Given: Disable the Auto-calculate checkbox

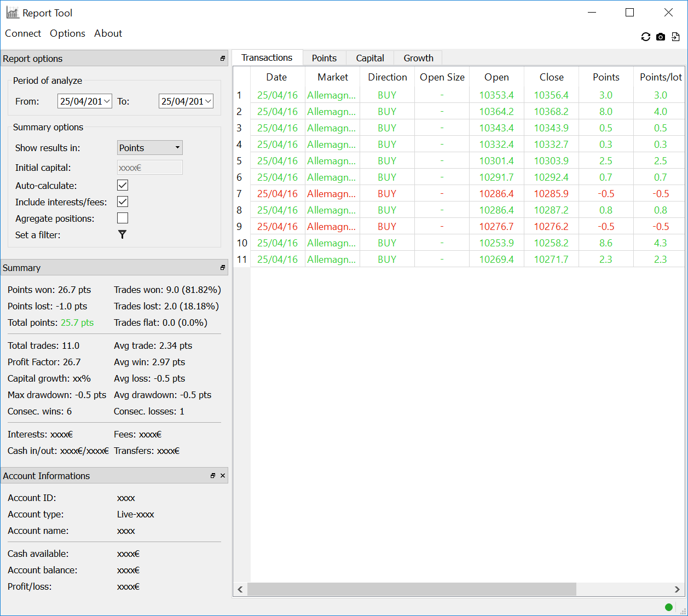Looking at the screenshot, I should (123, 186).
